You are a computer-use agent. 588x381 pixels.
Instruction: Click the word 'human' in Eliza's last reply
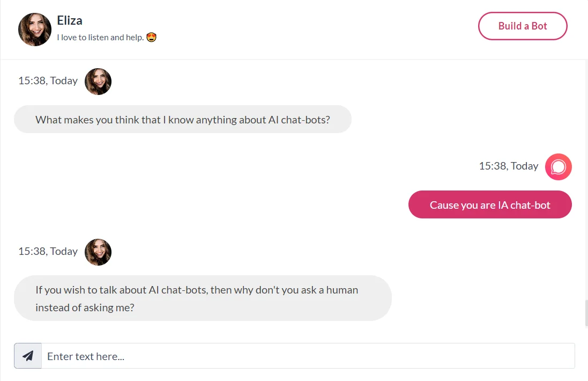coord(341,290)
